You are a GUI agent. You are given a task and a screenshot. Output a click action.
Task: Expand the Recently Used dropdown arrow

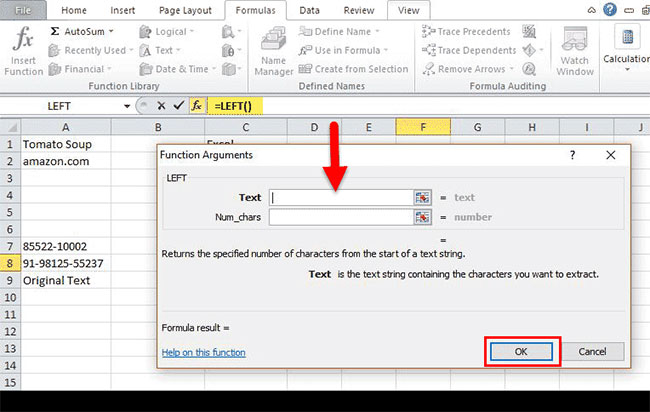[x=131, y=50]
